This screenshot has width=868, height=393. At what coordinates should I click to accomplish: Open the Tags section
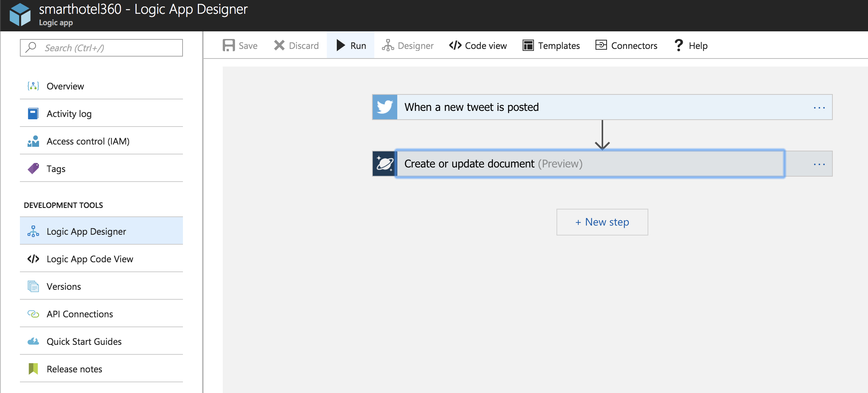point(101,169)
